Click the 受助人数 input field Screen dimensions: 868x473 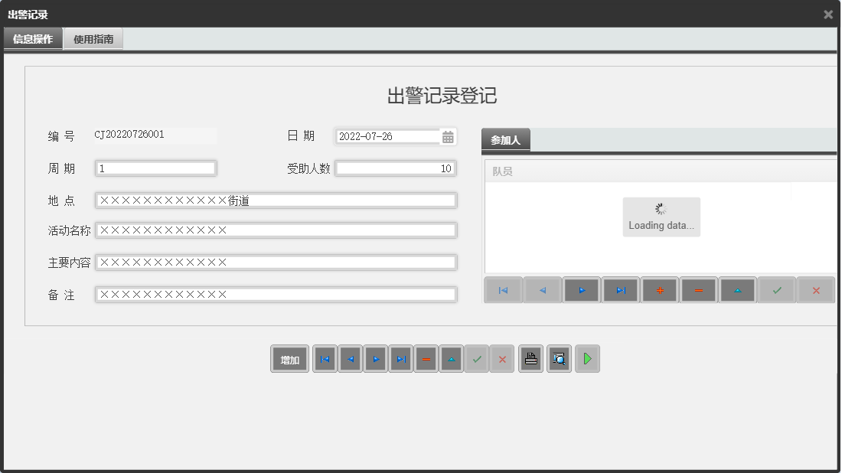pos(396,168)
